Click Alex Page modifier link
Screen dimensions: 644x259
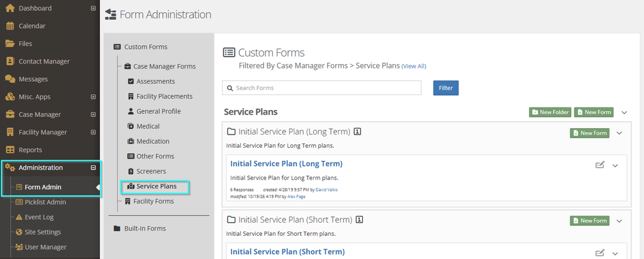[296, 197]
